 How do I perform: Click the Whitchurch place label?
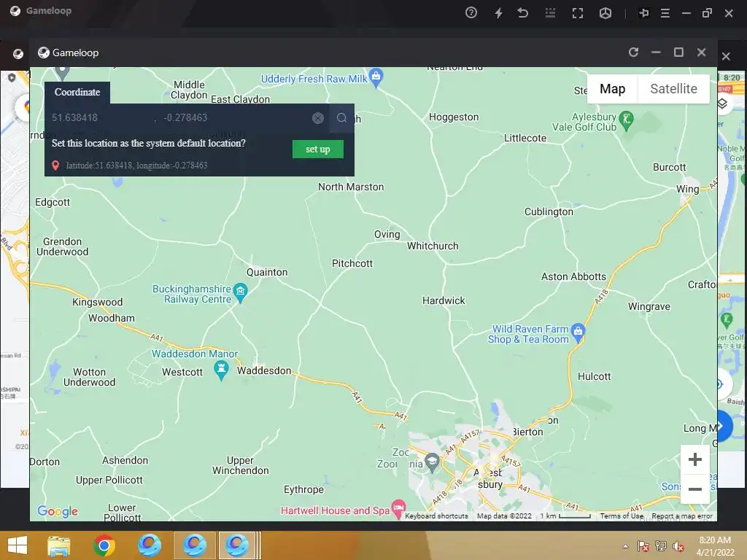click(x=433, y=246)
